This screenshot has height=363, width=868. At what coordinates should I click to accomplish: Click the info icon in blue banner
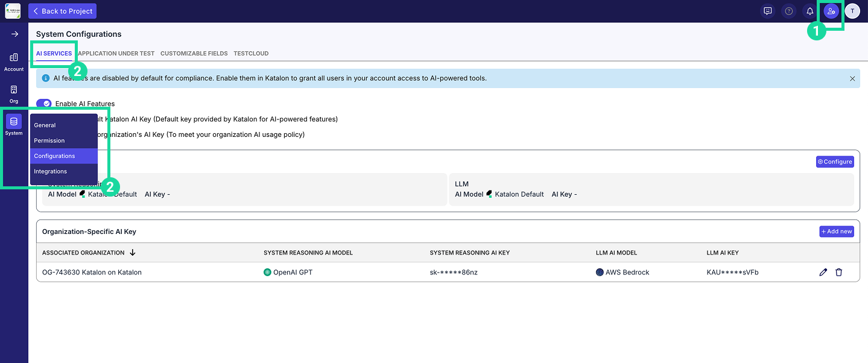point(46,78)
